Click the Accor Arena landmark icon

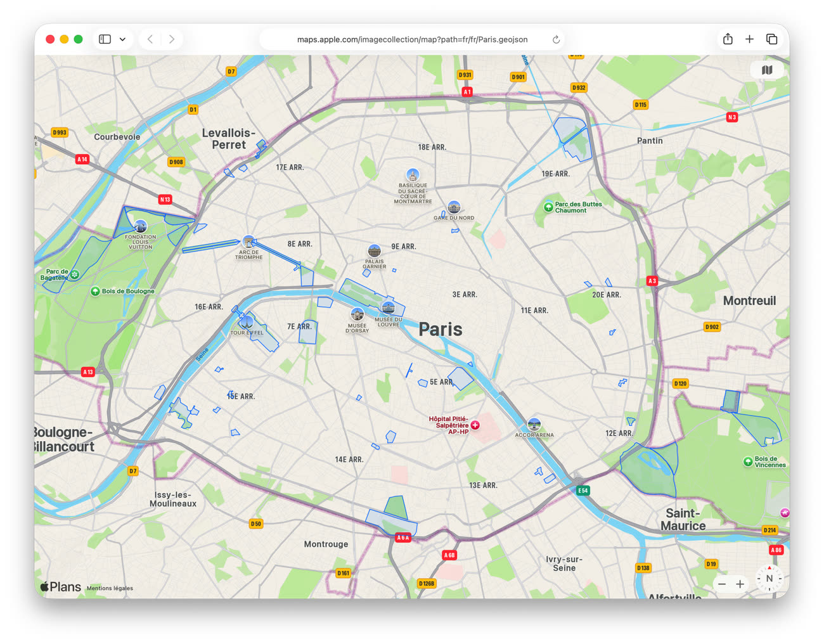[534, 424]
